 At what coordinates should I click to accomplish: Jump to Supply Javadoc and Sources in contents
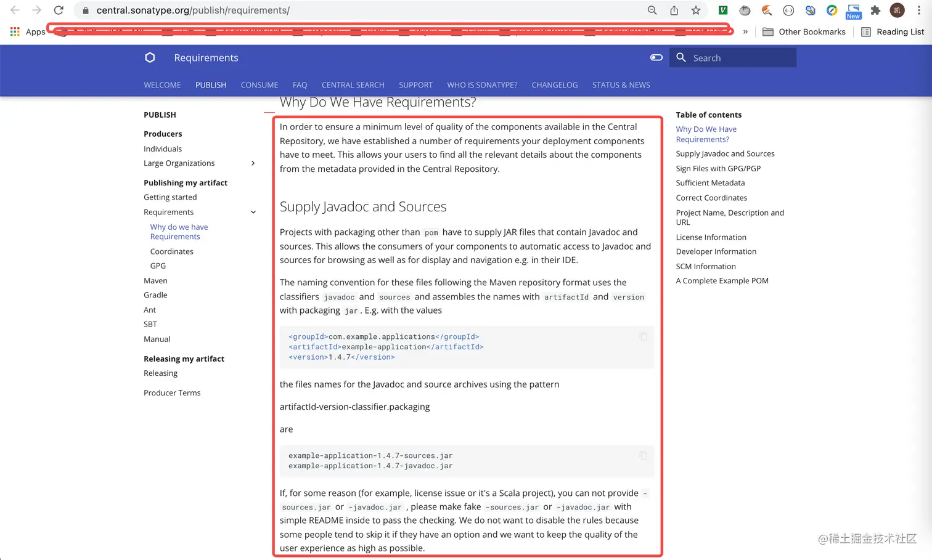(725, 154)
